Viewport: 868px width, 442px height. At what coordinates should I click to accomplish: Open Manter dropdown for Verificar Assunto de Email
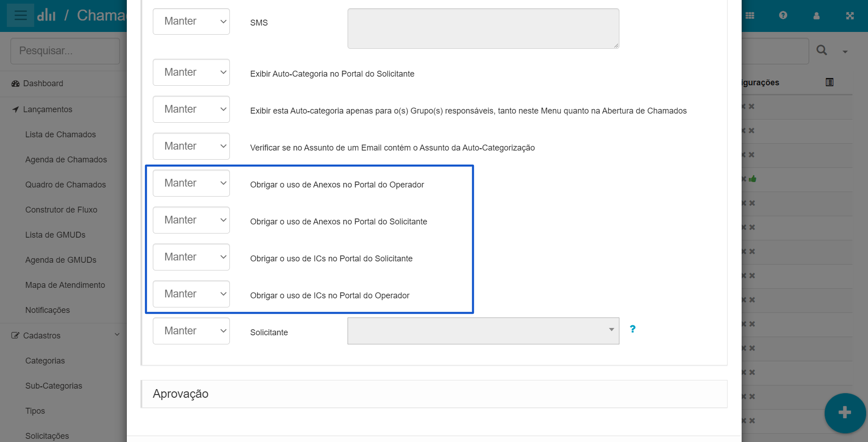click(191, 146)
